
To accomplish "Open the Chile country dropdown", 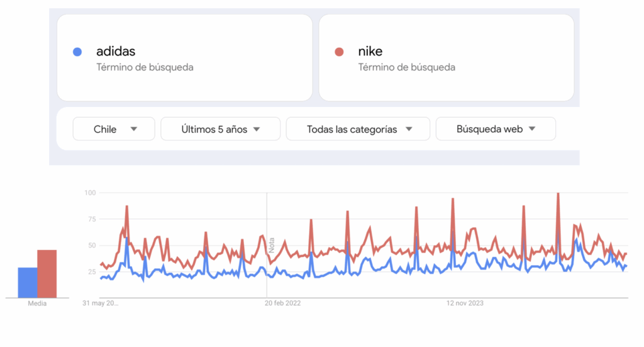I will [x=114, y=129].
